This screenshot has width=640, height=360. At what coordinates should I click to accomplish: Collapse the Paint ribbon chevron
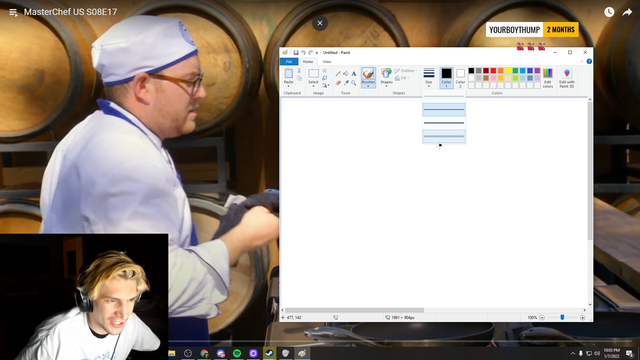582,61
